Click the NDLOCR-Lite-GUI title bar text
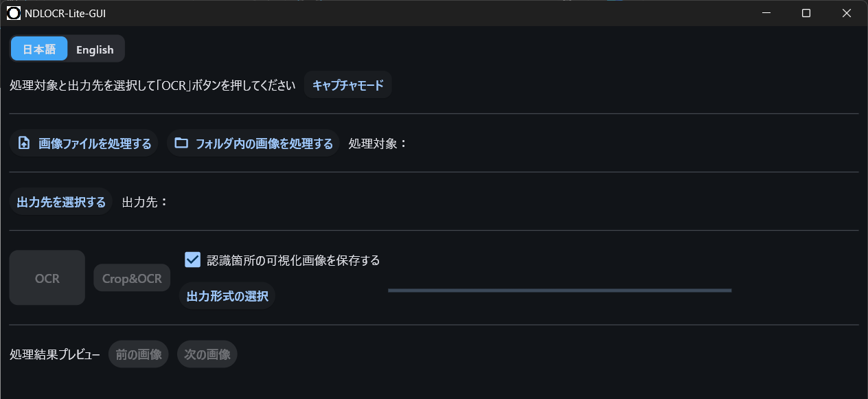The width and height of the screenshot is (868, 399). point(65,13)
